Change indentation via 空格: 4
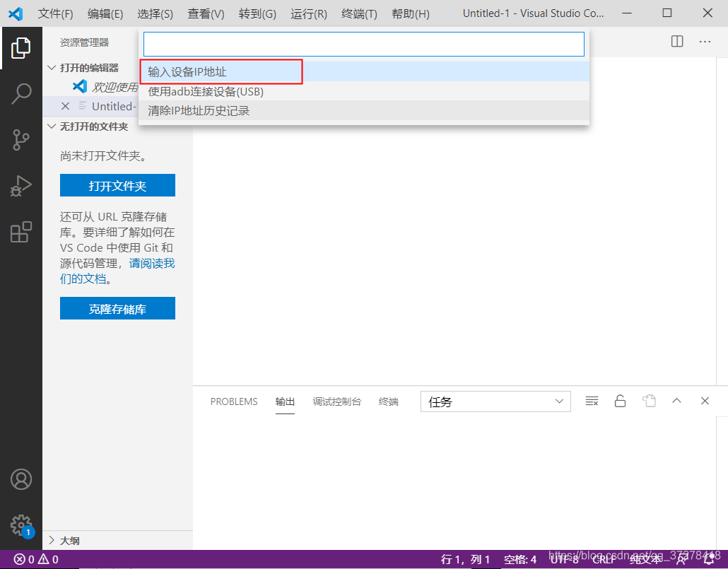This screenshot has height=569, width=728. pyautogui.click(x=520, y=559)
